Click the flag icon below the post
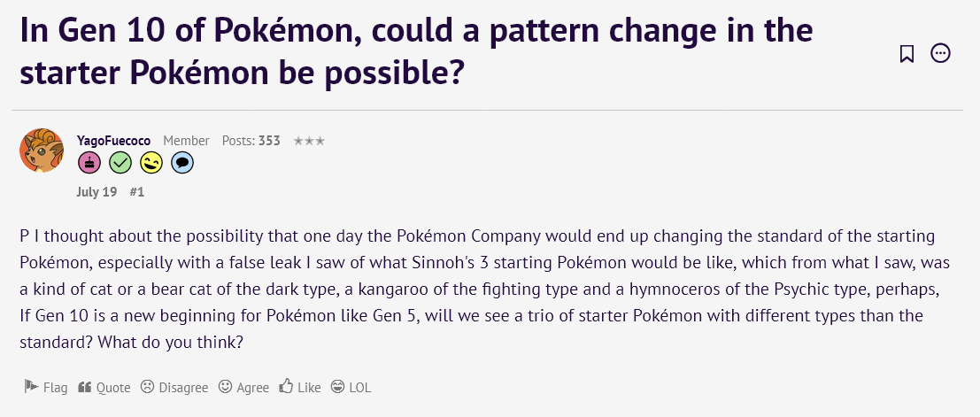The image size is (980, 417). click(x=31, y=386)
